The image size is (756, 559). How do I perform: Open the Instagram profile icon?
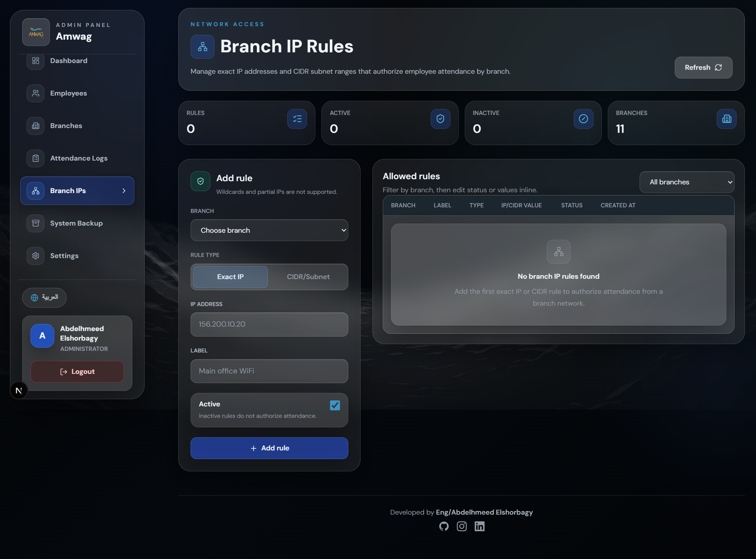[x=462, y=526]
